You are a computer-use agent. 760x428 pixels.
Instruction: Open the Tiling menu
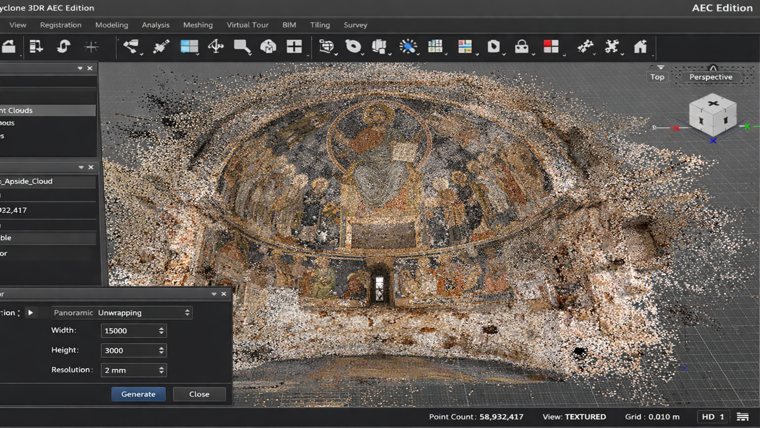(320, 25)
